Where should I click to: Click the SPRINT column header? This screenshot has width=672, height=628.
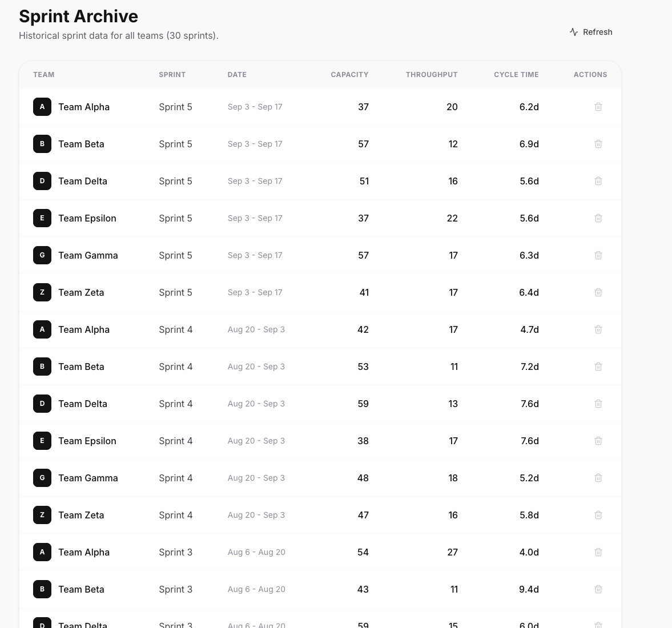(x=172, y=75)
